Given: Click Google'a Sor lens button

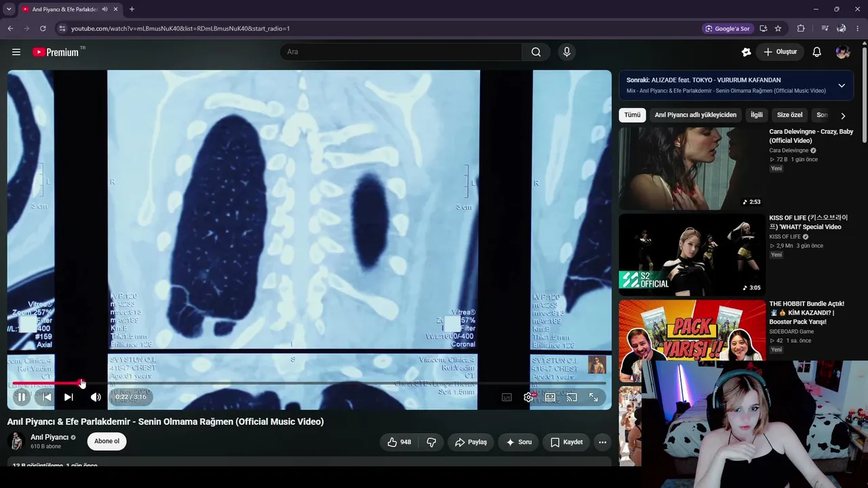Looking at the screenshot, I should point(727,28).
